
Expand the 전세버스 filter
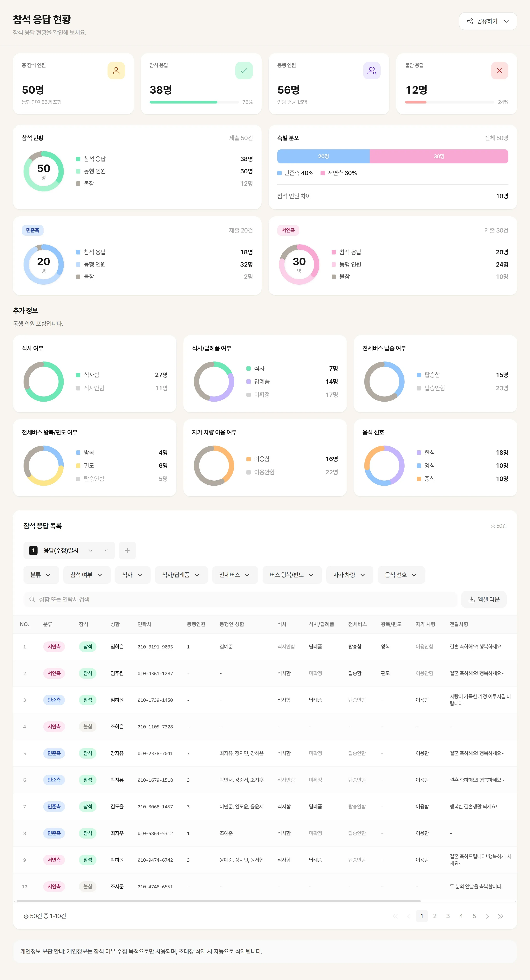click(235, 575)
